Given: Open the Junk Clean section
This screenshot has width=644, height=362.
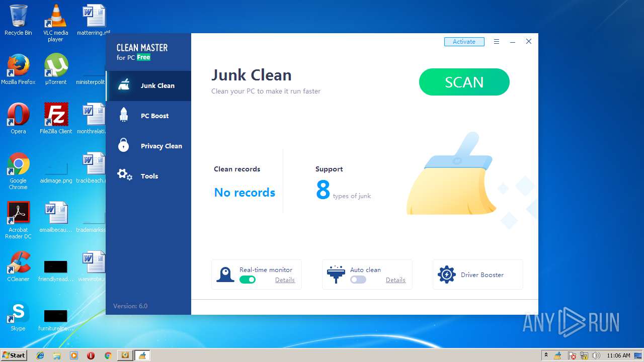Looking at the screenshot, I should (x=148, y=85).
